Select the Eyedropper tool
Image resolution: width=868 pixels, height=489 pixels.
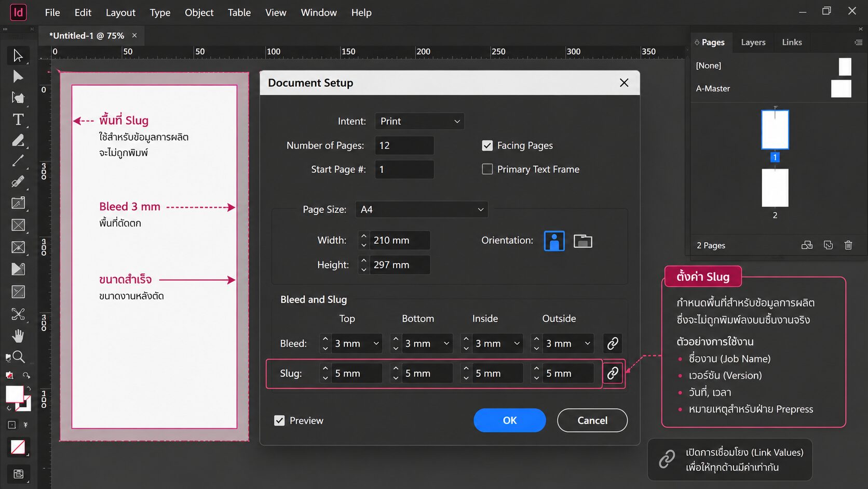click(18, 182)
